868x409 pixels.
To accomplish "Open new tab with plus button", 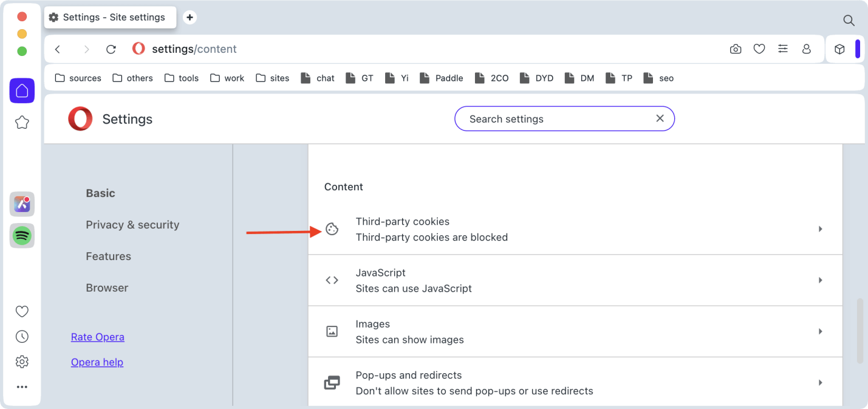I will coord(190,18).
